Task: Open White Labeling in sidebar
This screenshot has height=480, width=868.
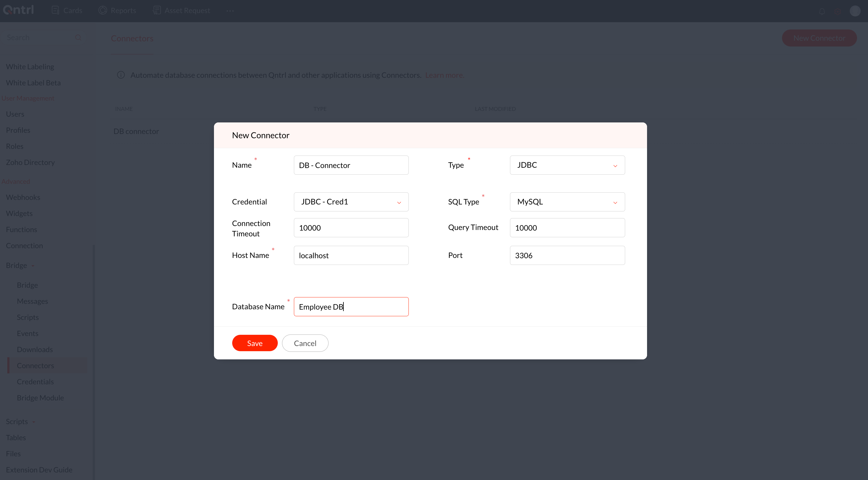Action: point(30,66)
